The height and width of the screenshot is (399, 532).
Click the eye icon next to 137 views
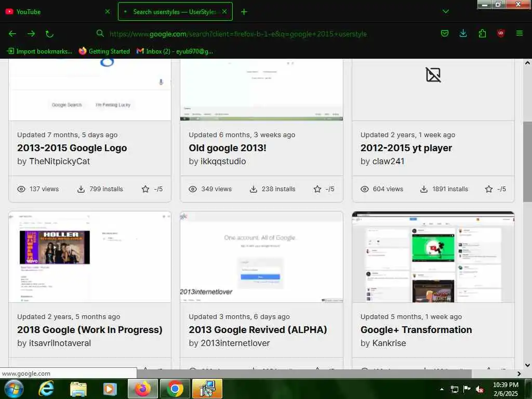tap(21, 189)
